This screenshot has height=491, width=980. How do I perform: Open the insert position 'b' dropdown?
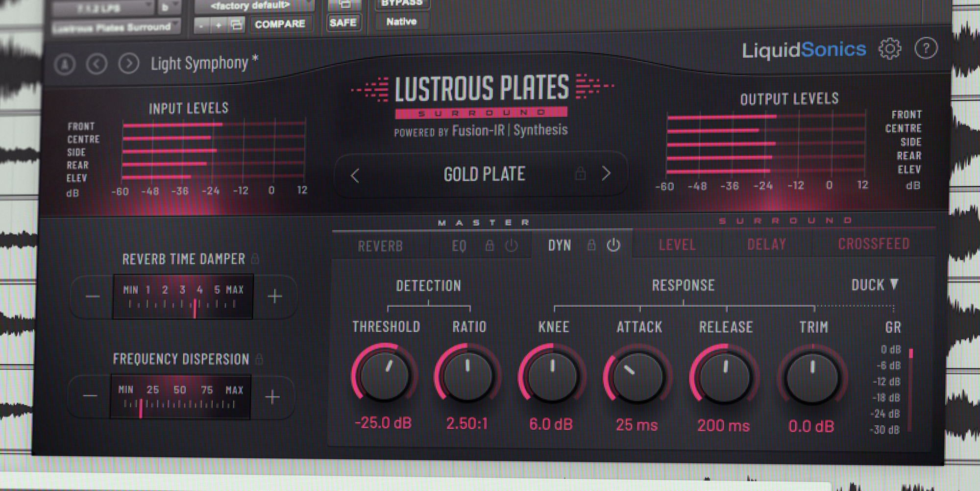tap(169, 7)
